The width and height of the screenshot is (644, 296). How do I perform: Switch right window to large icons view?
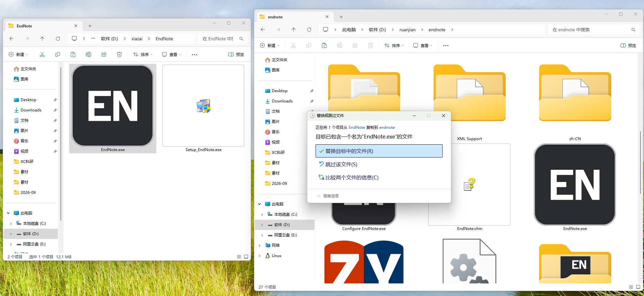pyautogui.click(x=638, y=287)
